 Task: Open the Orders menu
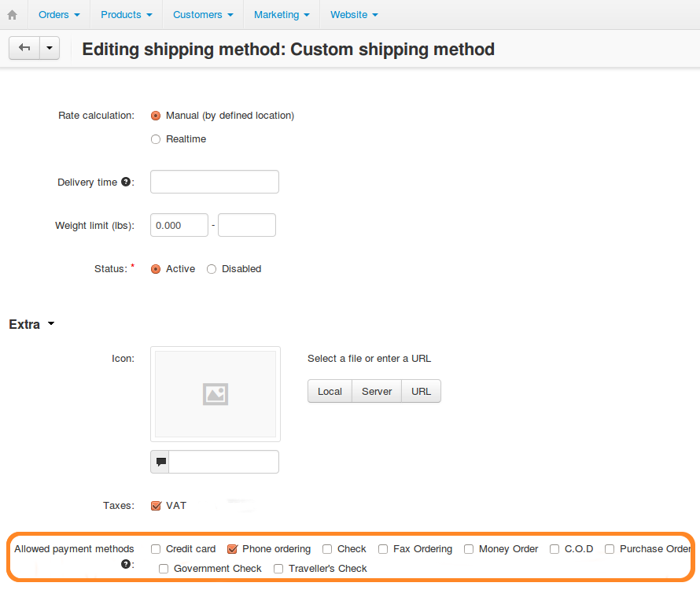(x=59, y=15)
